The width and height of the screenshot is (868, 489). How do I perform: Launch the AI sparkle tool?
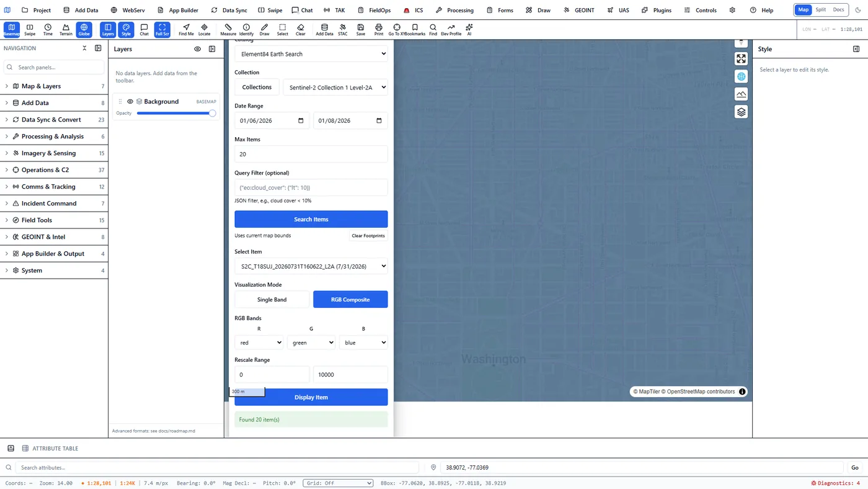(469, 29)
